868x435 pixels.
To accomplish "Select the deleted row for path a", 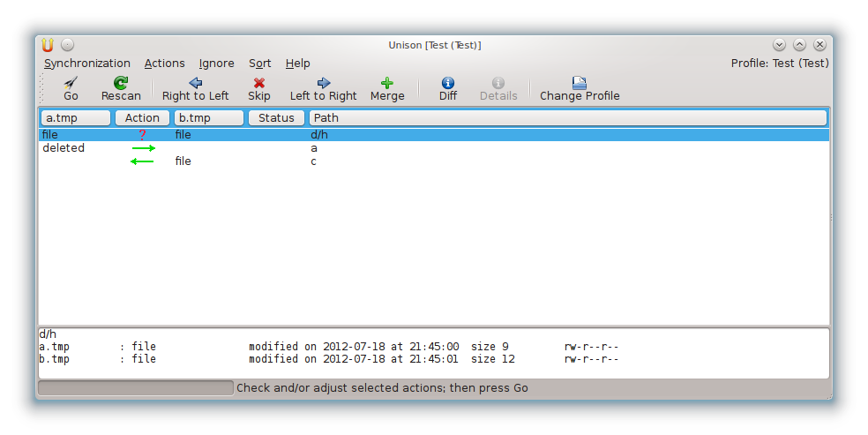I will (64, 148).
